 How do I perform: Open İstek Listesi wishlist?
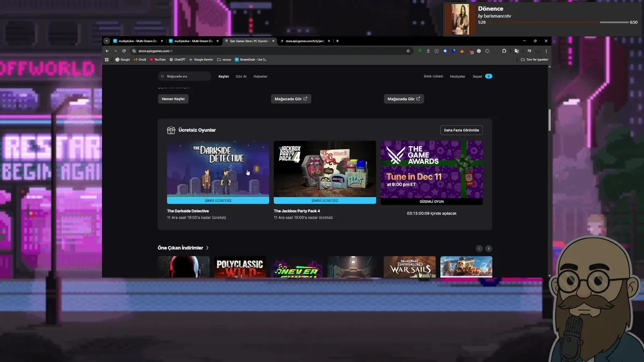(433, 76)
